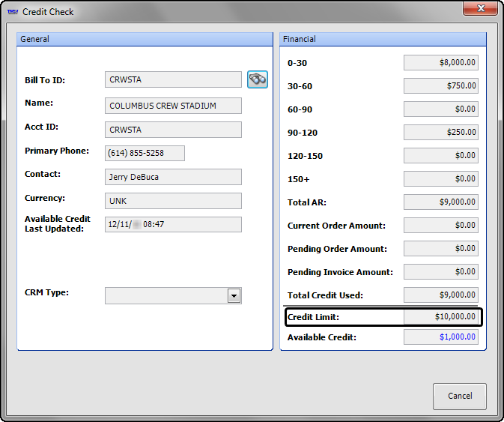Select the Currency field
The height and width of the screenshot is (422, 504).
173,201
